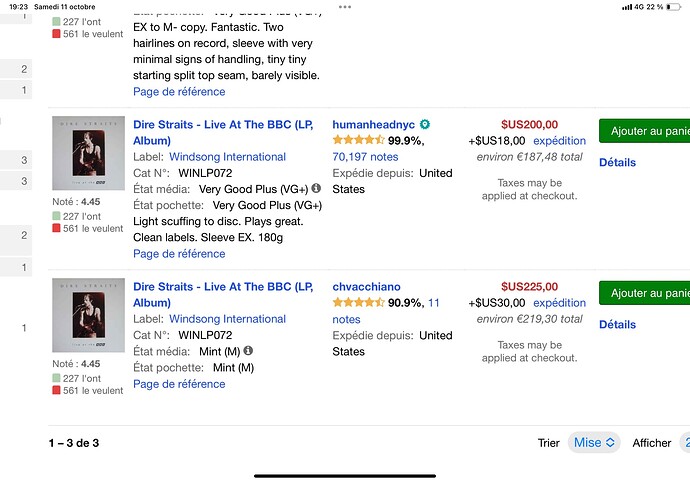View the 70,197 notes feedback link
Viewport: 690px width, 481px height.
coord(364,157)
